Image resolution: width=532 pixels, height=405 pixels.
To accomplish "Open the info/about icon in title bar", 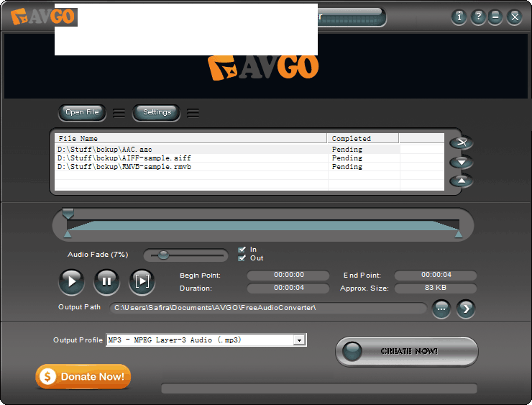I will point(459,17).
